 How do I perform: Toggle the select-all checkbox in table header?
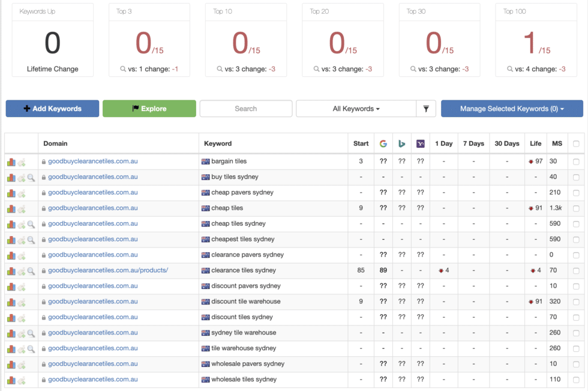point(576,144)
